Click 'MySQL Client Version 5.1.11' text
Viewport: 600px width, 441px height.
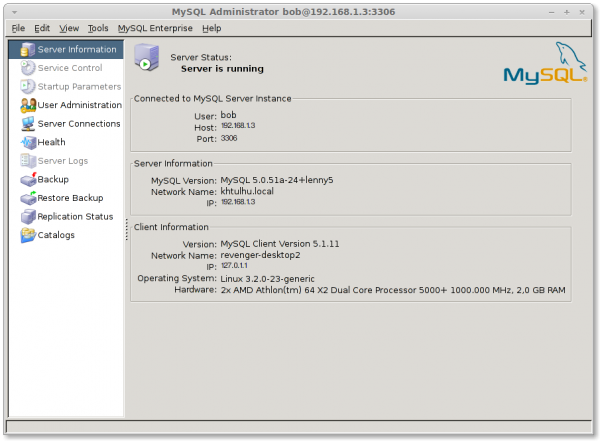280,244
